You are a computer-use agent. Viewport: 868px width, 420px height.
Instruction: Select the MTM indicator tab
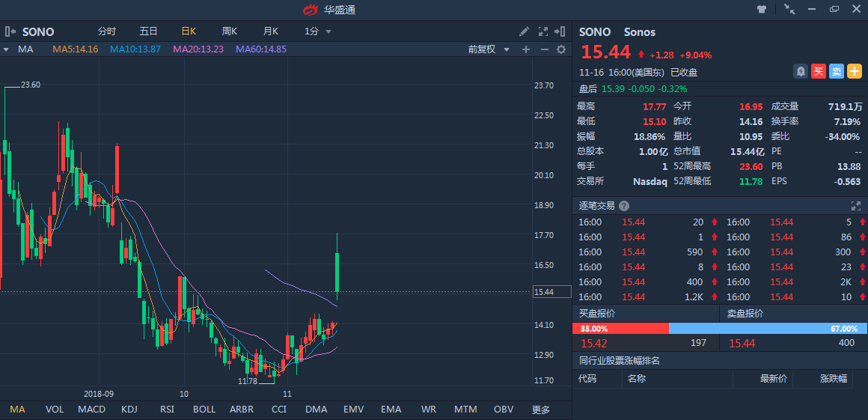tap(465, 410)
